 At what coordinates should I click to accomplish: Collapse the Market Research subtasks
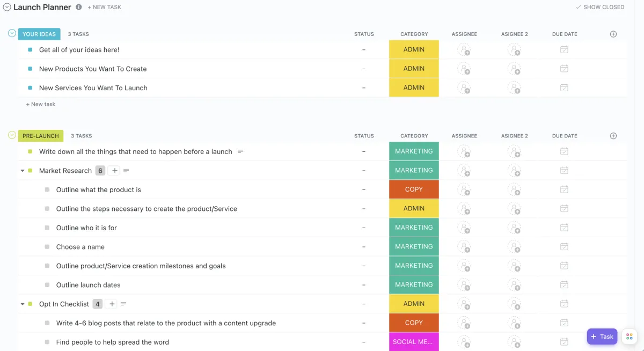23,171
